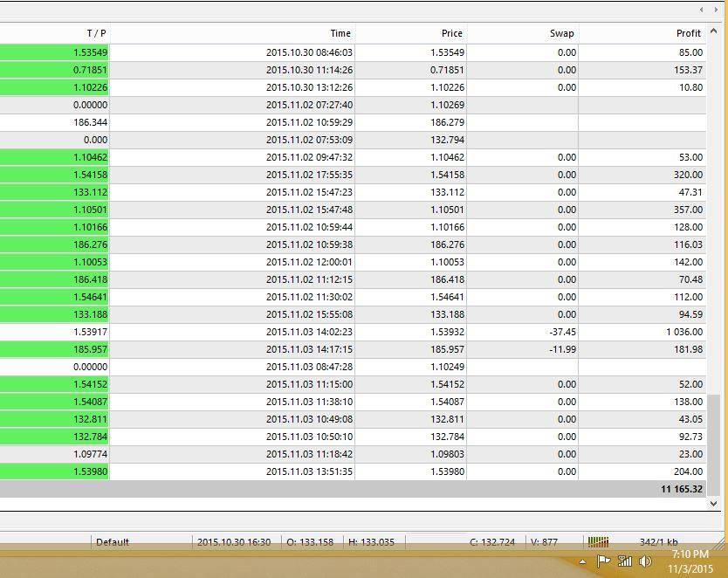This screenshot has height=578, width=728.
Task: Sort by the Profit column header
Action: [689, 33]
